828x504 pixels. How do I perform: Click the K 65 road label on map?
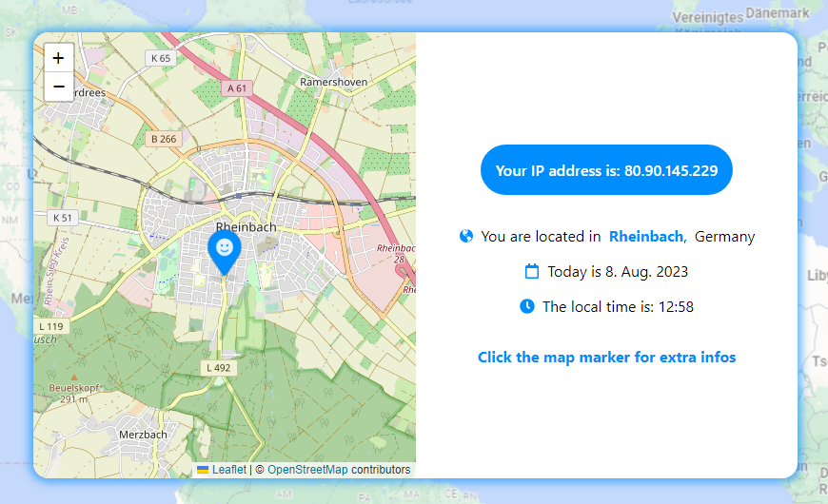[161, 58]
